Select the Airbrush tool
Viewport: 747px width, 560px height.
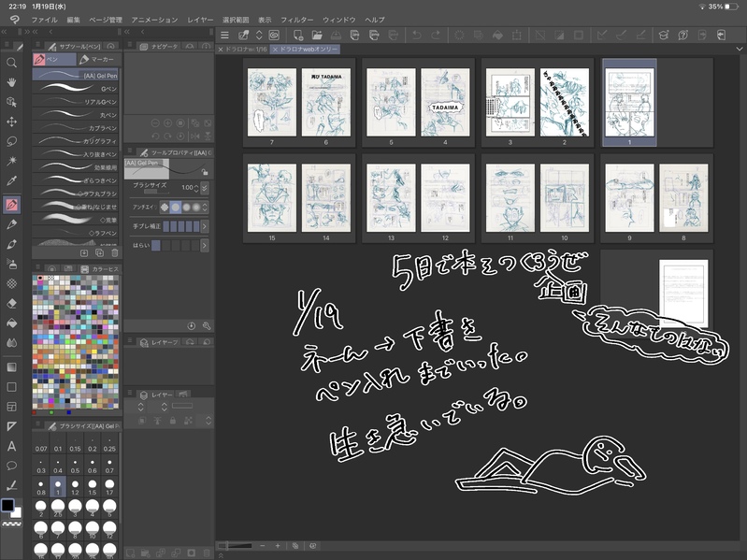pyautogui.click(x=11, y=264)
